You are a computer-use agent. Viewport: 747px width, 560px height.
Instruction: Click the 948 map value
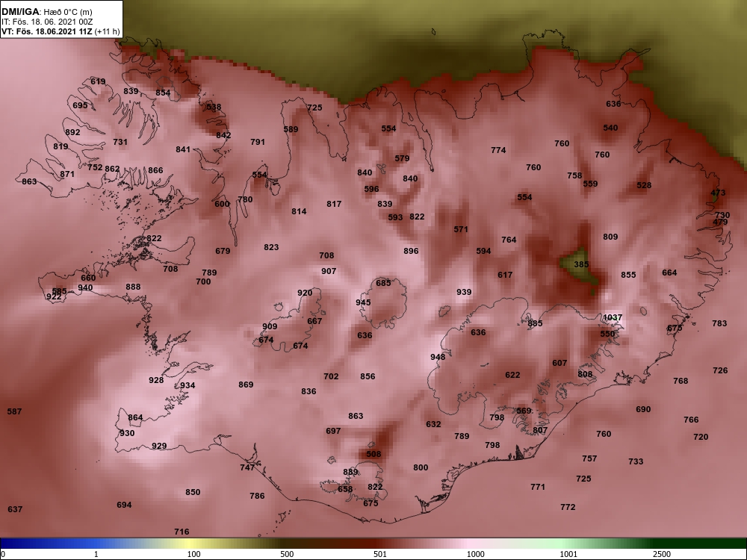pos(438,357)
